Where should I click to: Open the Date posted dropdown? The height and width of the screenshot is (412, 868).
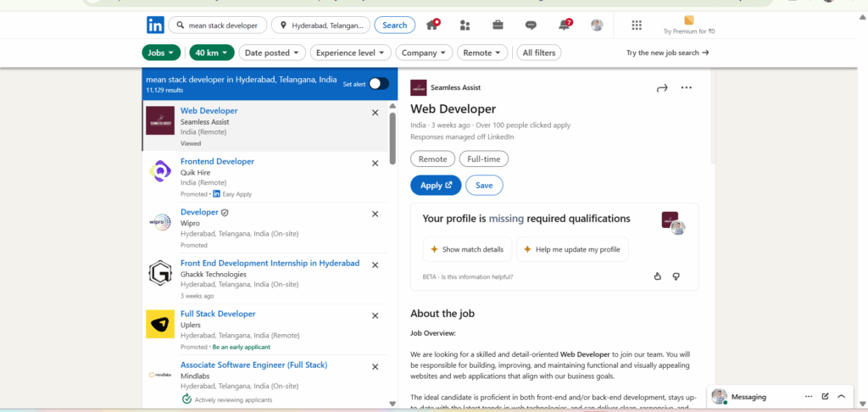click(272, 53)
